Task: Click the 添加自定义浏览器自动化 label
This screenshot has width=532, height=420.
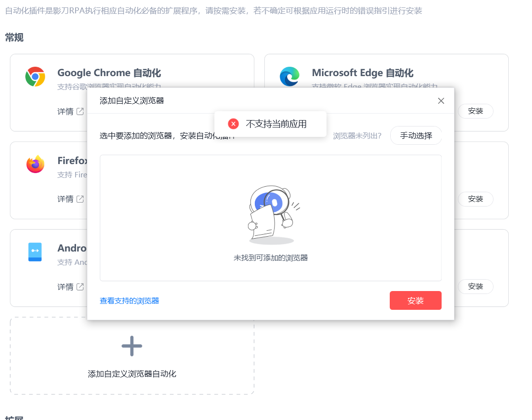Action: point(132,374)
